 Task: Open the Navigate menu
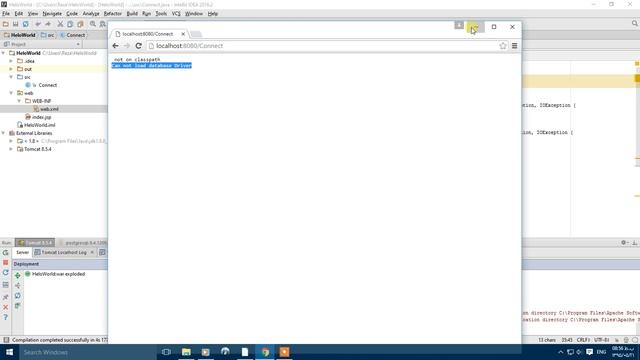point(52,13)
